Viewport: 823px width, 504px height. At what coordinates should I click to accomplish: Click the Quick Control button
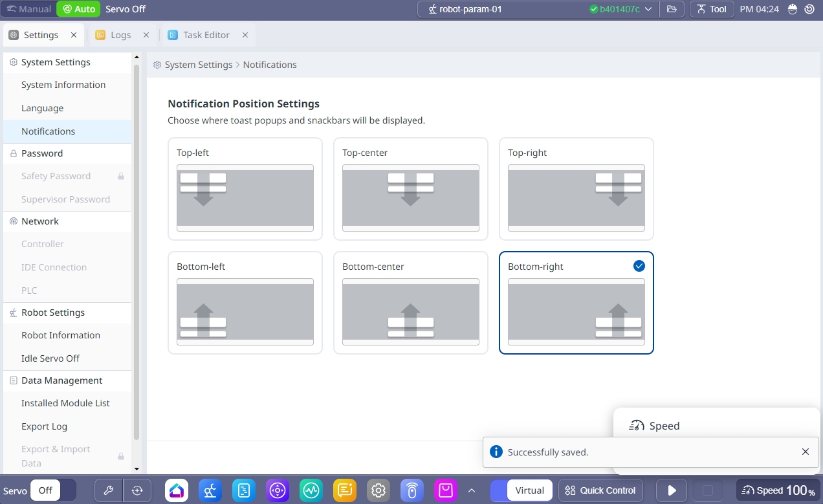click(600, 490)
